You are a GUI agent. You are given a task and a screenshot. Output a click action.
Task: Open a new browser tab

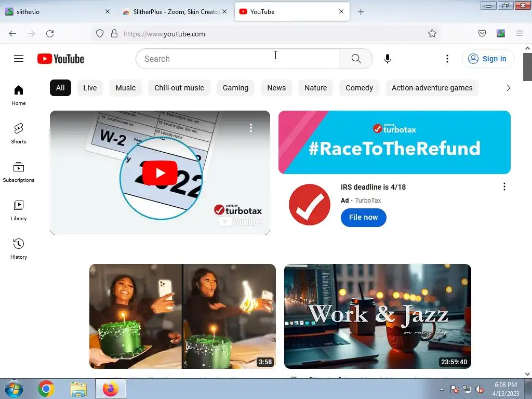[x=361, y=12]
